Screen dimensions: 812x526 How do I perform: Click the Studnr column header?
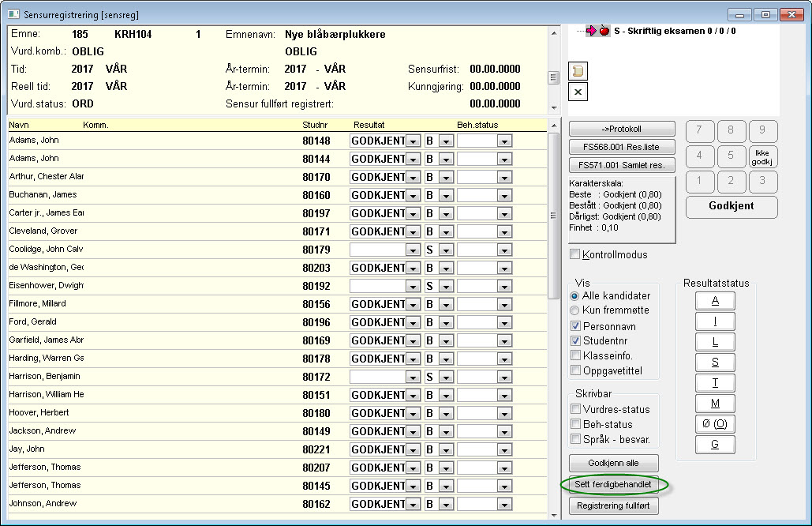(x=315, y=125)
